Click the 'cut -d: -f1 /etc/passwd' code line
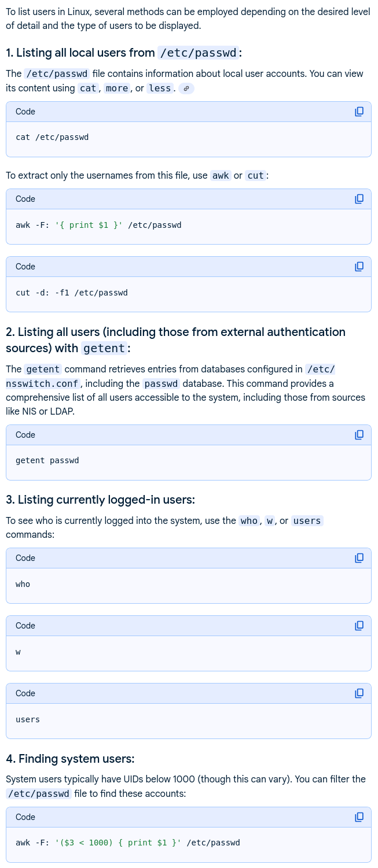This screenshot has height=868, width=378. (72, 293)
